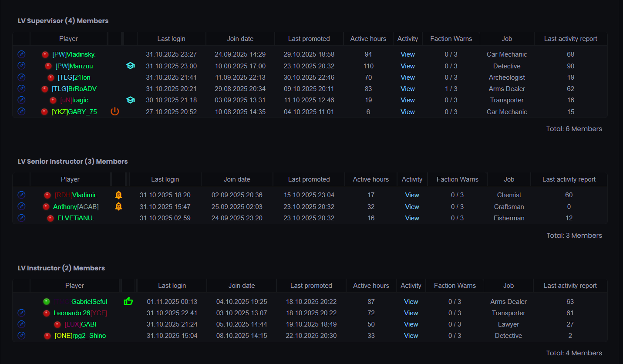This screenshot has width=623, height=364.
Task: Click the bell icon beside [RDH]Vladimir.
Action: click(x=118, y=195)
